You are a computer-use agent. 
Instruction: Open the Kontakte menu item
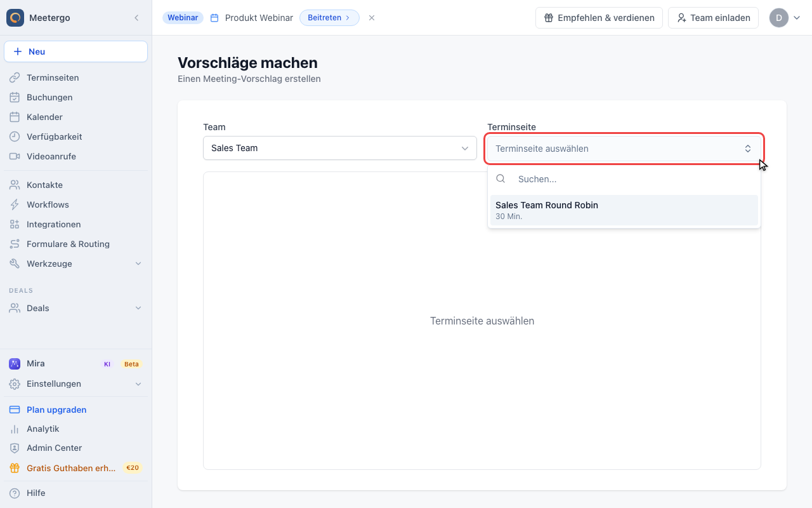tap(44, 185)
